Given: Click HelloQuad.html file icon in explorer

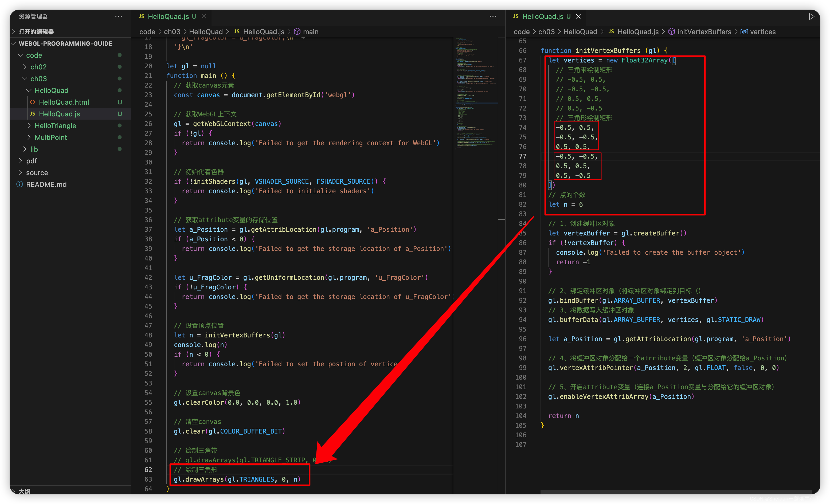Looking at the screenshot, I should pos(33,102).
